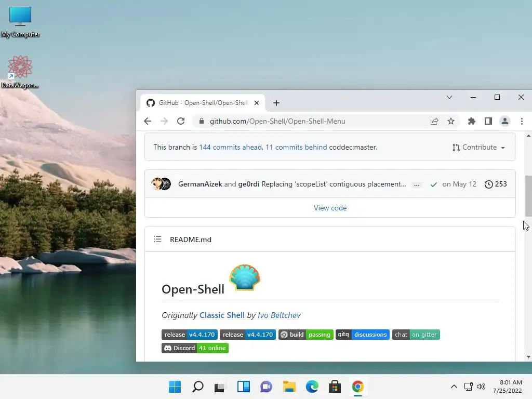Open Chrome three-dot menu
Screen dimensions: 532x399
[x=522, y=121]
